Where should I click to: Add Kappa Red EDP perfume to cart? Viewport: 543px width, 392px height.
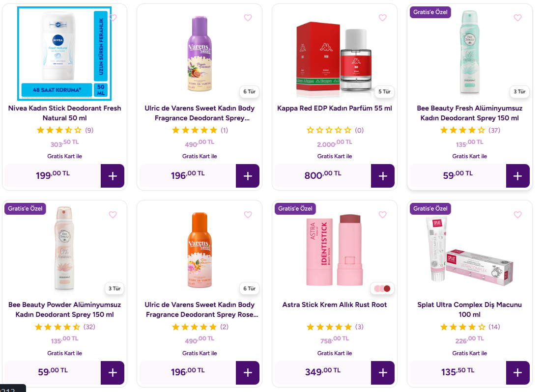click(383, 176)
